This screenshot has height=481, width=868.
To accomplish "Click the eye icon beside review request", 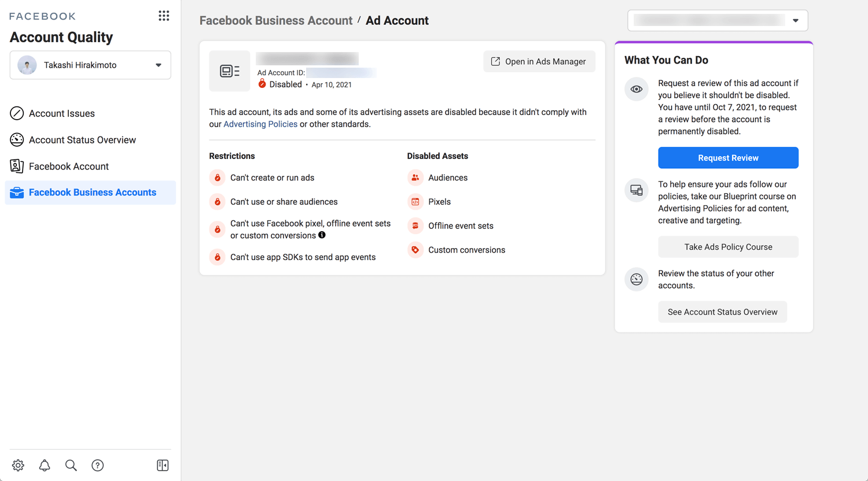I will 637,89.
